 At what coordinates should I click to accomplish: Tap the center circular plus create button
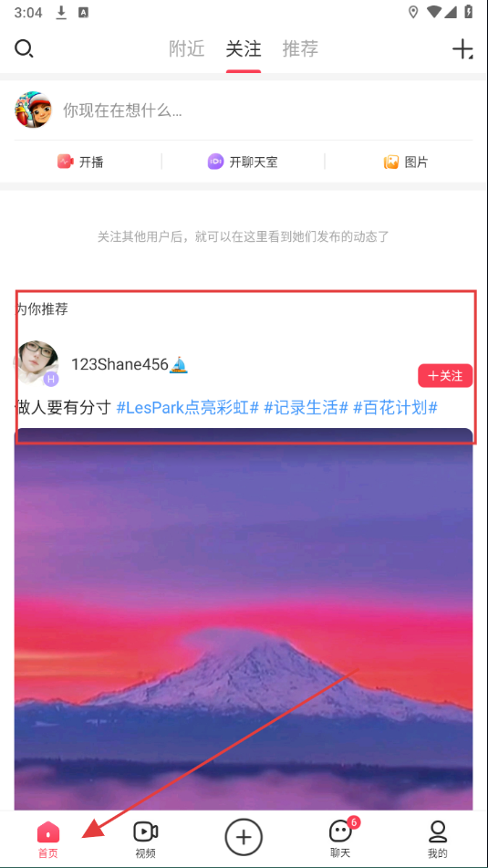pos(244,838)
